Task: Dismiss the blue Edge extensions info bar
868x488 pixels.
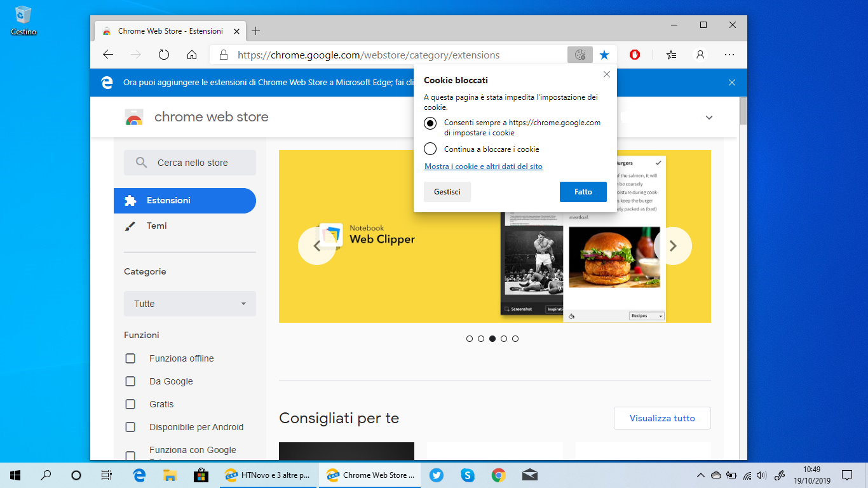Action: pos(732,83)
